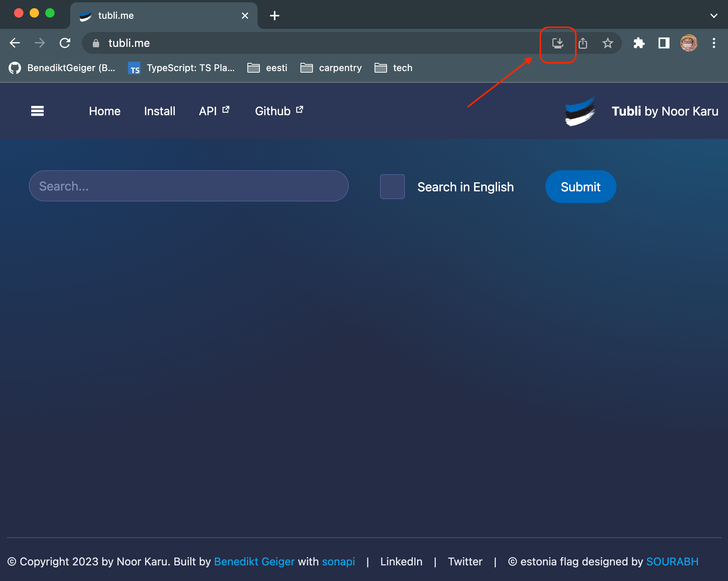Enable the Search in English checkbox
This screenshot has height=581, width=728.
pyautogui.click(x=392, y=187)
